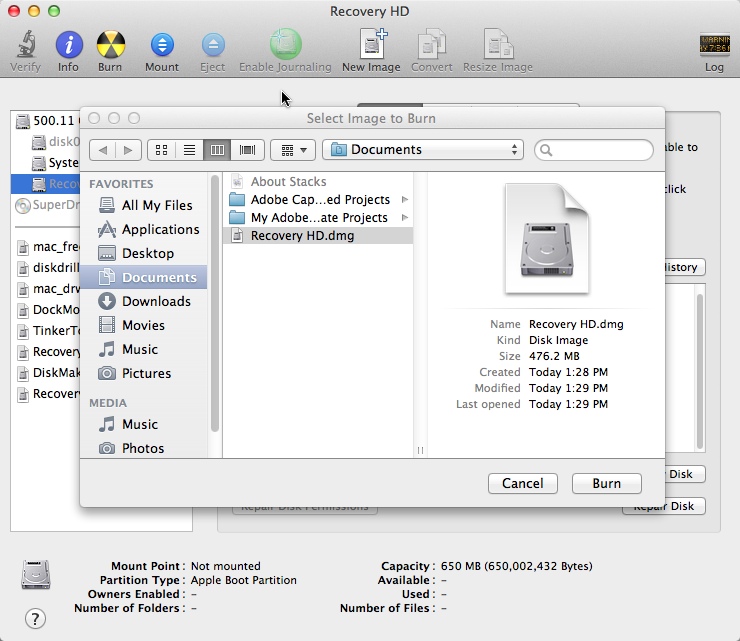Switch file dialog to icon view
Viewport: 740px width, 641px height.
pyautogui.click(x=161, y=150)
